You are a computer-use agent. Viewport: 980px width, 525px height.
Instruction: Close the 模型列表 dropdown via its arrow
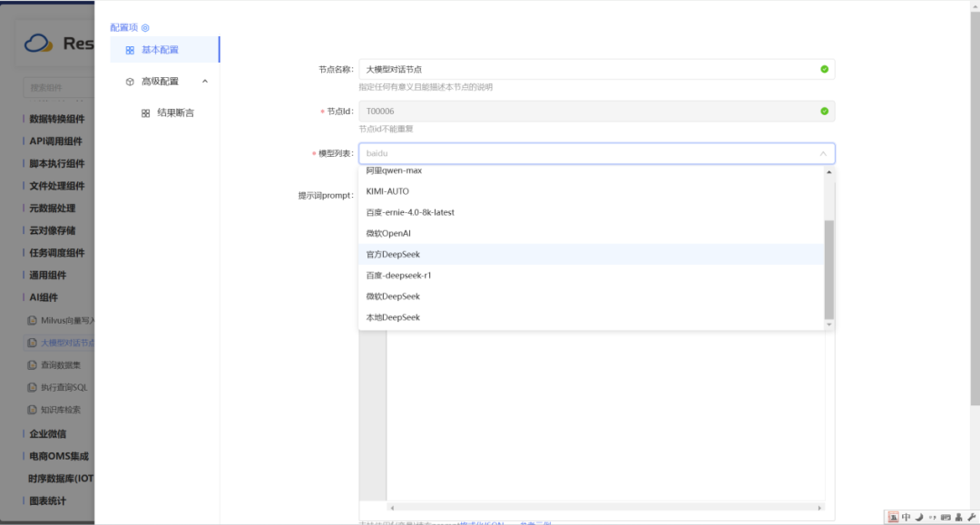tap(823, 154)
